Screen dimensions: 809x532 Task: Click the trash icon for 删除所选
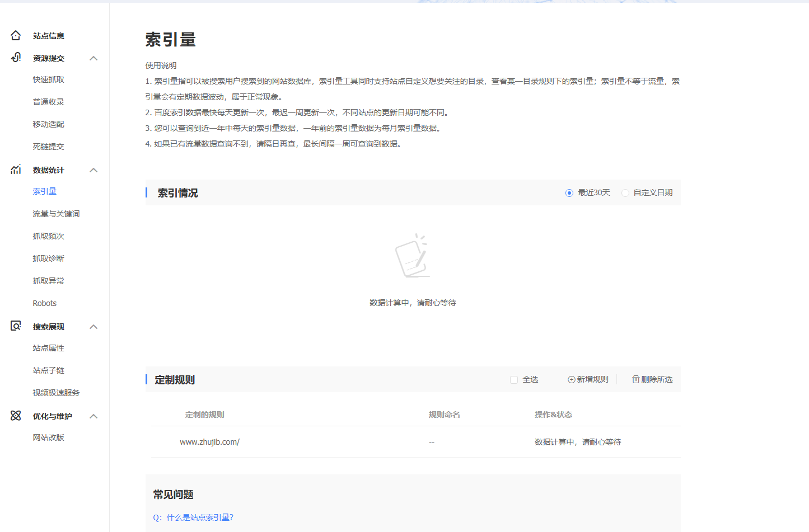pos(635,379)
